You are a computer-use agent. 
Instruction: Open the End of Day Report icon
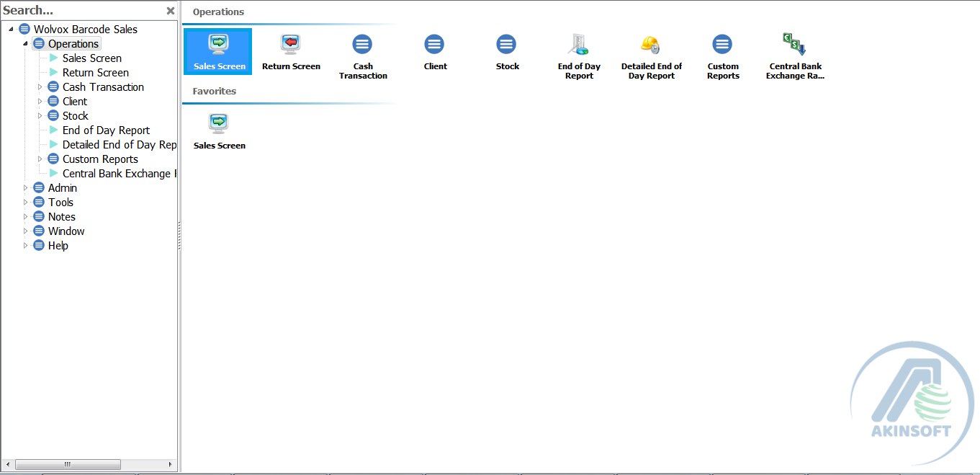579,56
